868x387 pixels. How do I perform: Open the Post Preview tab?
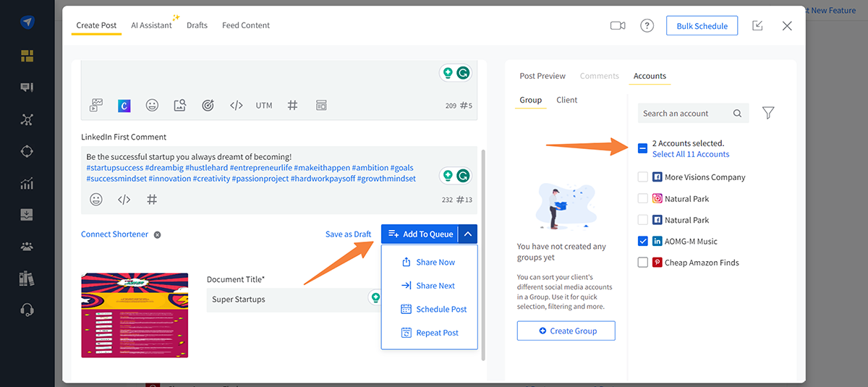coord(542,76)
